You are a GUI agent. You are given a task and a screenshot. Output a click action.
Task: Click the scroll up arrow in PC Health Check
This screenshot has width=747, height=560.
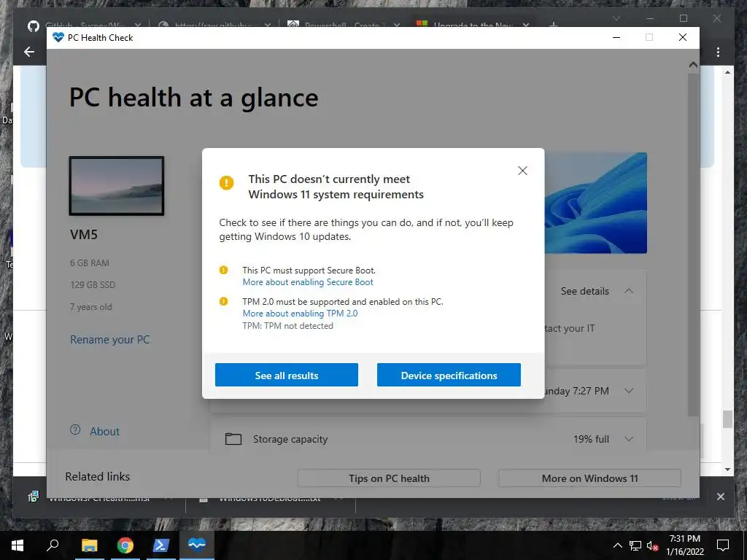[x=693, y=64]
